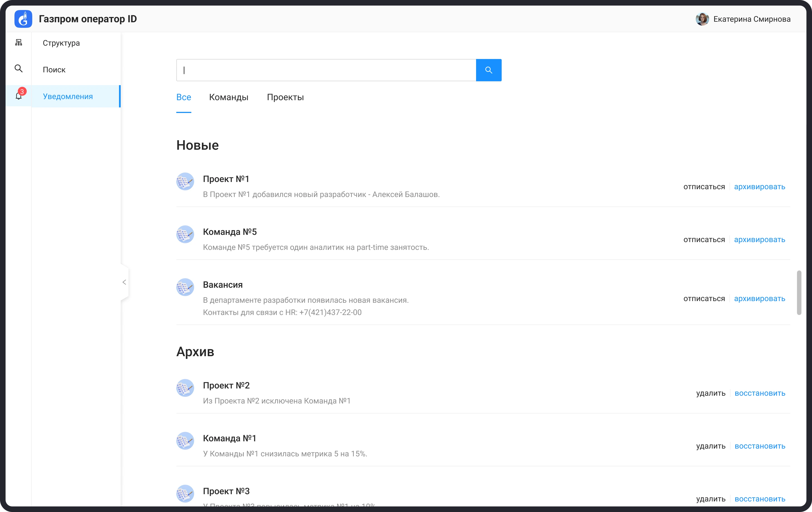Click the blue search submit button
Viewport: 812px width, 512px height.
pyautogui.click(x=489, y=70)
